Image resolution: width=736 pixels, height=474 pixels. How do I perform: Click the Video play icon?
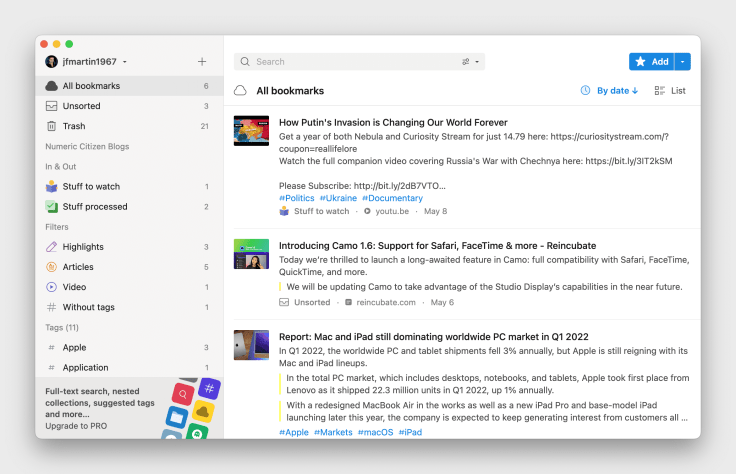[51, 287]
